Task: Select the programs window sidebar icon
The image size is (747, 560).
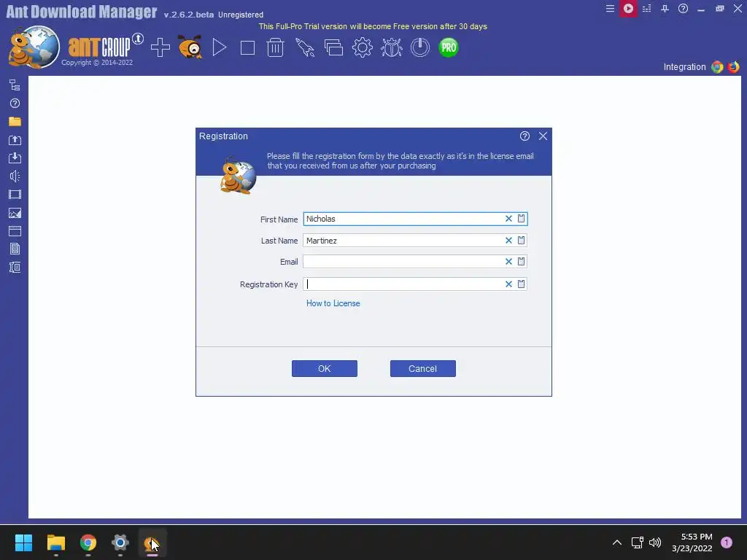Action: 15,231
